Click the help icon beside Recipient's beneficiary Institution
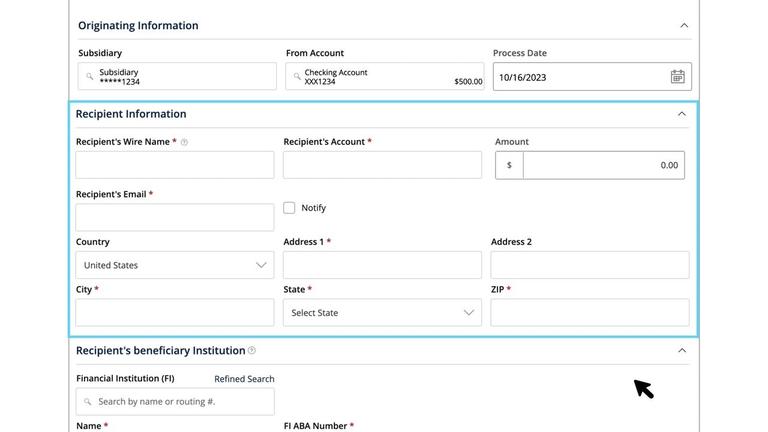This screenshot has height=432, width=768. coord(252,350)
